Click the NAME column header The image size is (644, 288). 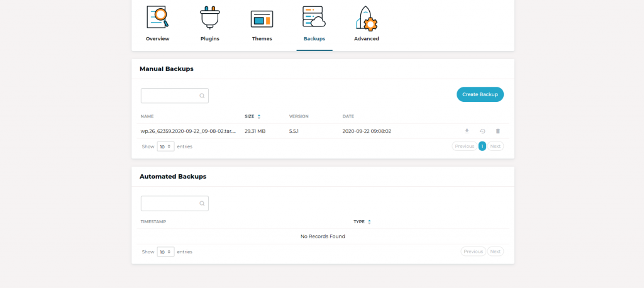pos(147,117)
